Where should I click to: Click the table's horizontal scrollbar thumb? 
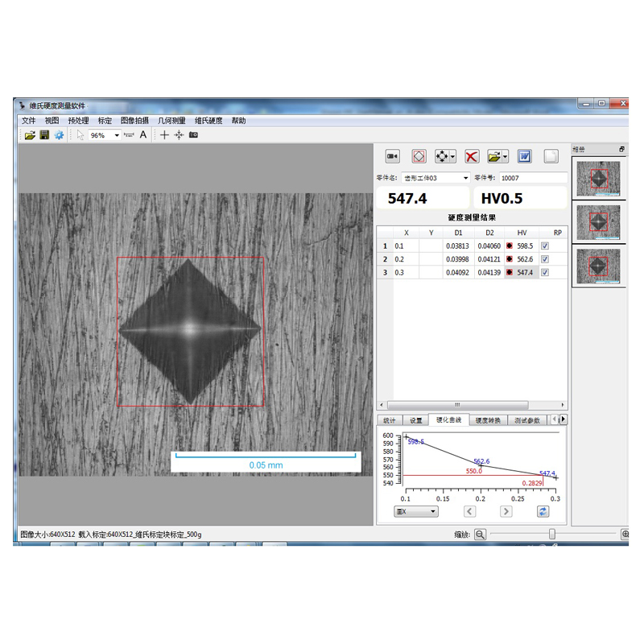click(457, 405)
